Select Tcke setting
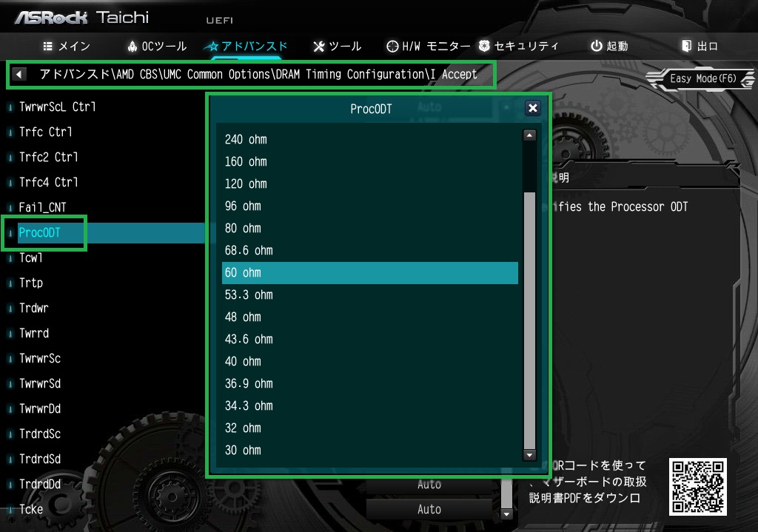 [x=31, y=509]
